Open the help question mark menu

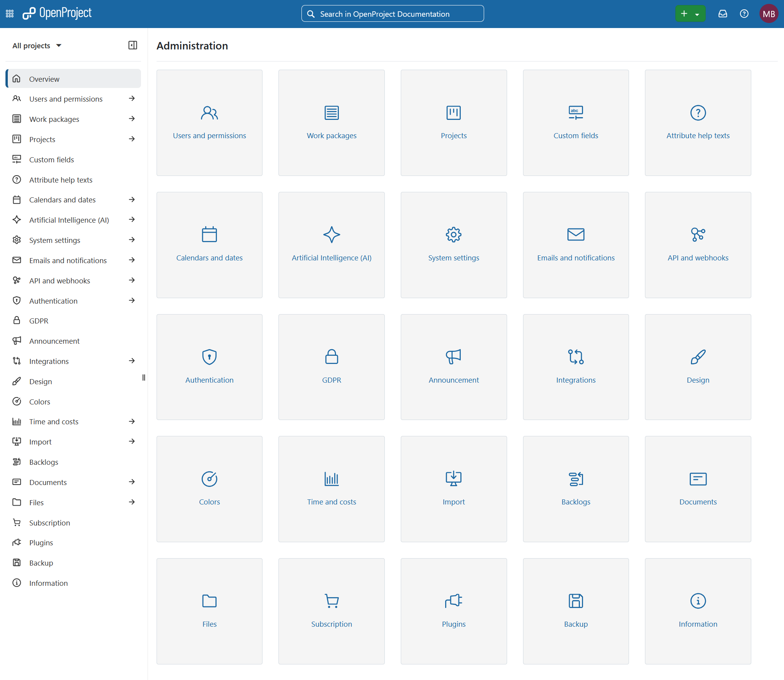[x=744, y=14]
